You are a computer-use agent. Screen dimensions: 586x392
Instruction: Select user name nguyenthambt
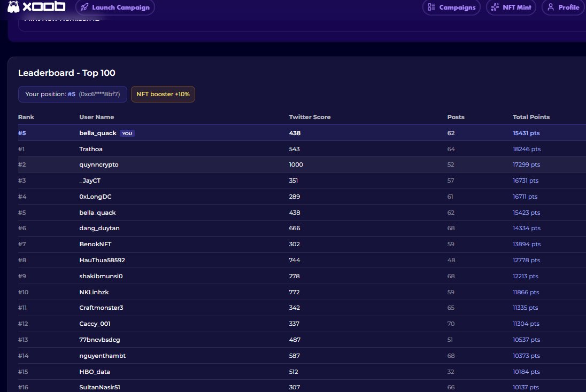pyautogui.click(x=103, y=356)
